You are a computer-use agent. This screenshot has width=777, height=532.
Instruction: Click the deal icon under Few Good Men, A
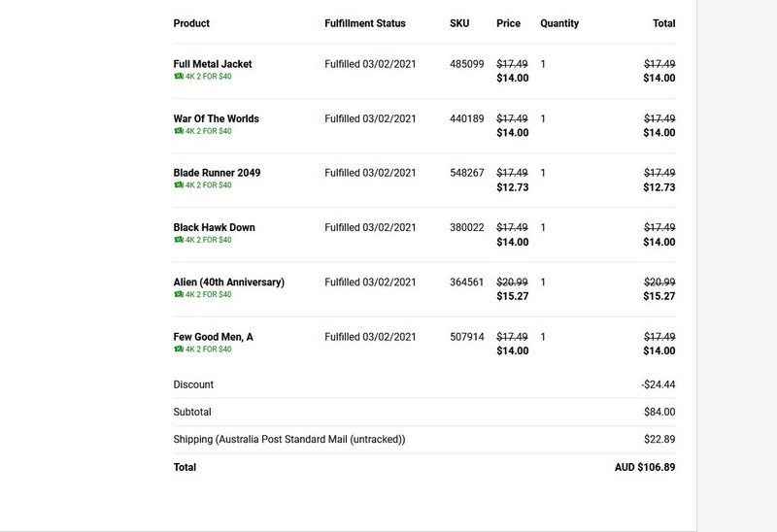(x=179, y=349)
